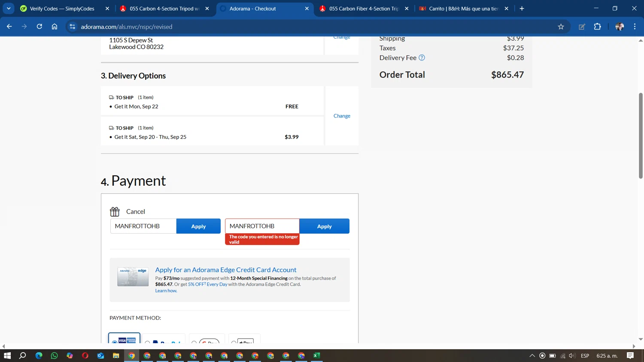Switch the ESP input language indicator
The height and width of the screenshot is (362, 644).
pos(585,356)
